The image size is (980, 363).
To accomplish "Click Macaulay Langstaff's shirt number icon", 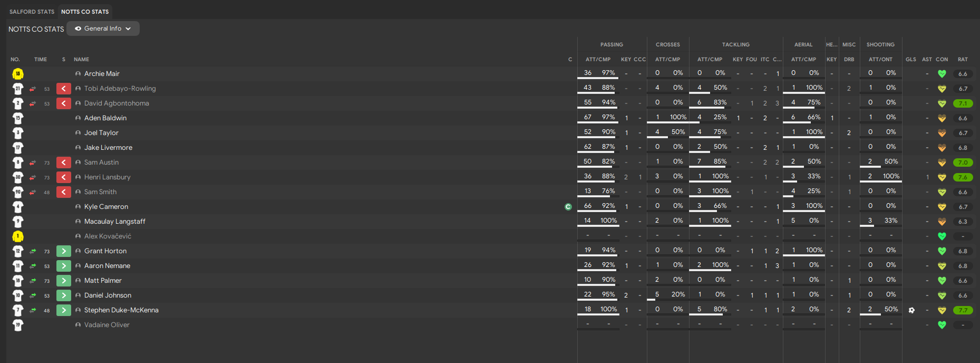I will click(18, 222).
